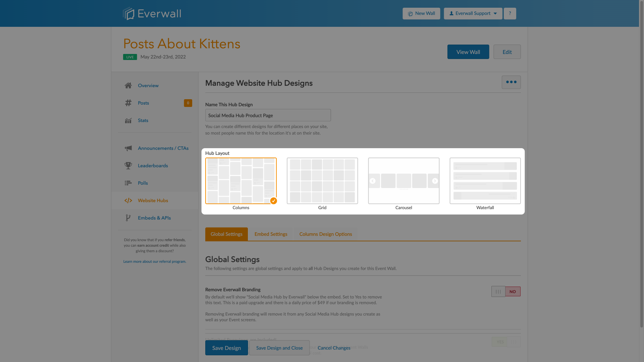644x362 pixels.
Task: Click the Embeds & APIs branch icon
Action: pyautogui.click(x=128, y=218)
